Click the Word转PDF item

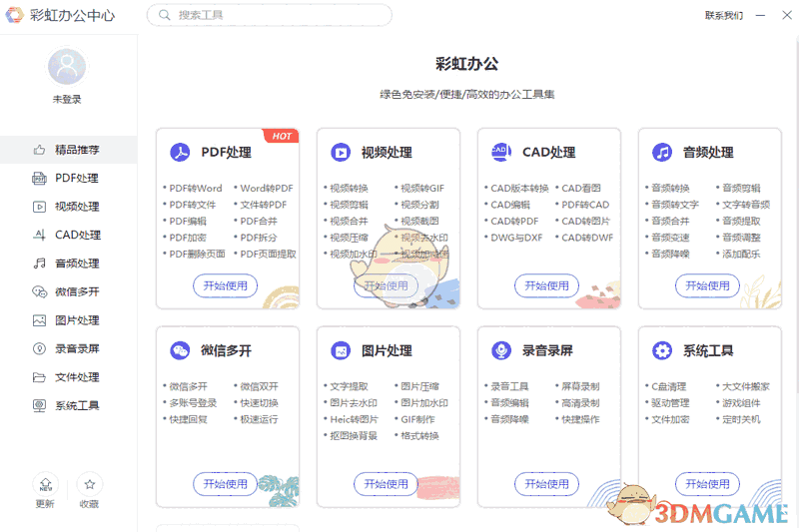coord(267,189)
